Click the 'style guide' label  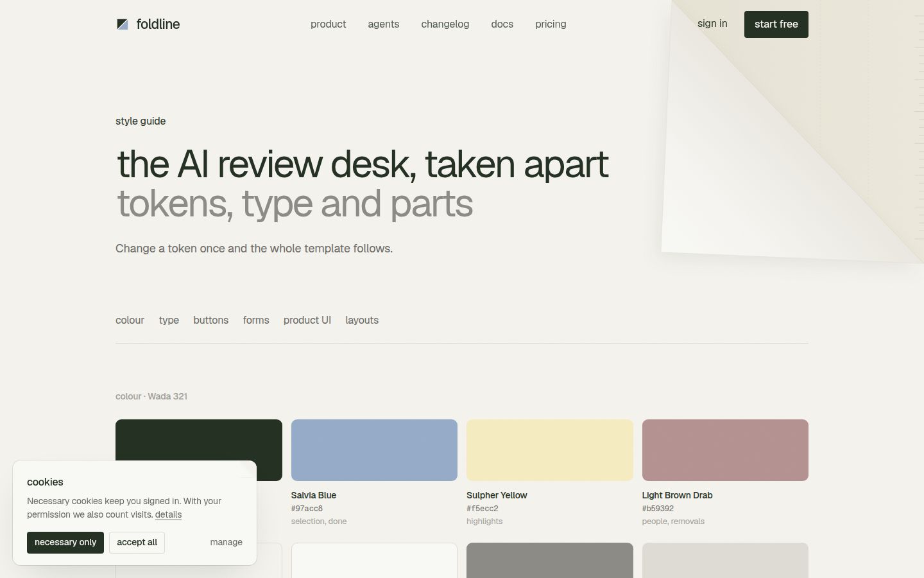click(141, 121)
